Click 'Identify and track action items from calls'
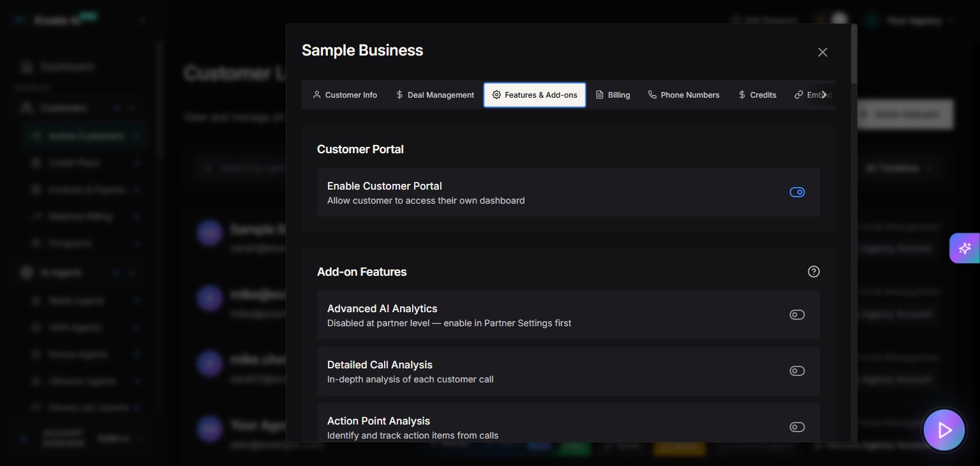 pos(413,435)
